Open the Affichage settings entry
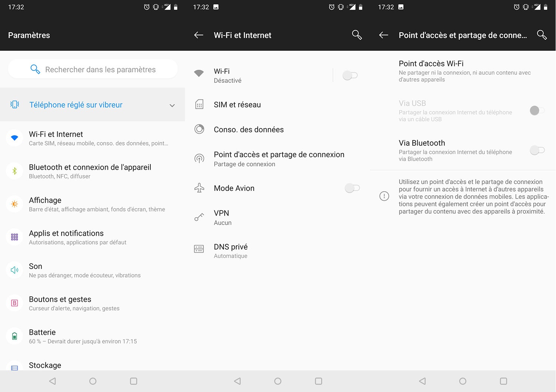The image size is (556, 392). pyautogui.click(x=92, y=204)
